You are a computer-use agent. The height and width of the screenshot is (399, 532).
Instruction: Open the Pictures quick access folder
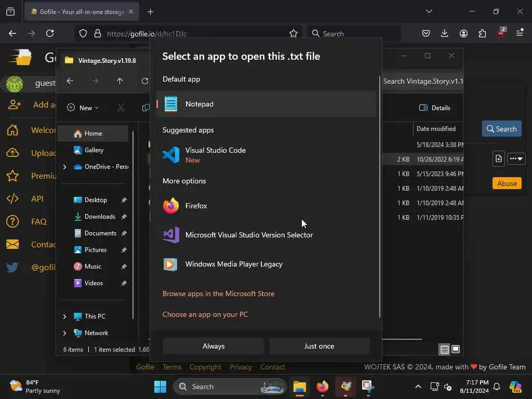(x=96, y=250)
